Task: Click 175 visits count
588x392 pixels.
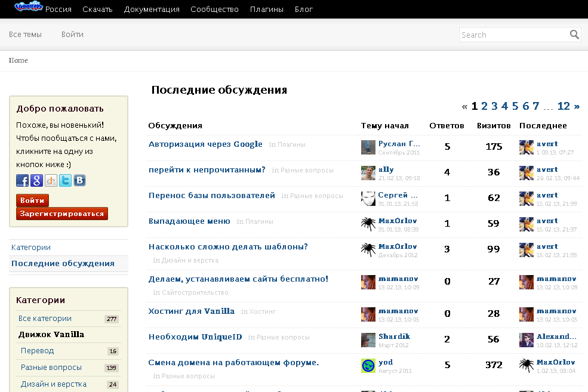Action: point(494,147)
